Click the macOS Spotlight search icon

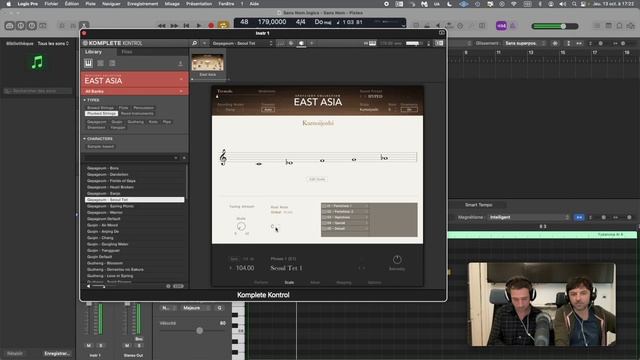pyautogui.click(x=574, y=4)
